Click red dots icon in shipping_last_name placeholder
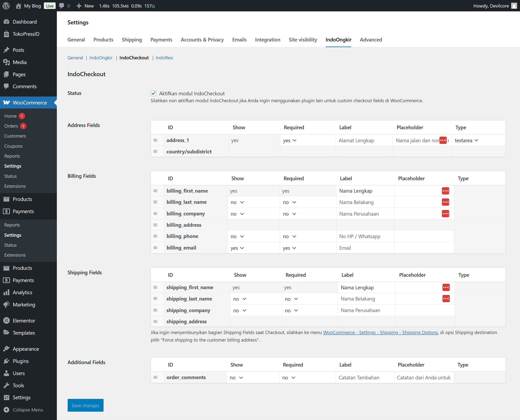The height and width of the screenshot is (420, 520). pyautogui.click(x=446, y=298)
